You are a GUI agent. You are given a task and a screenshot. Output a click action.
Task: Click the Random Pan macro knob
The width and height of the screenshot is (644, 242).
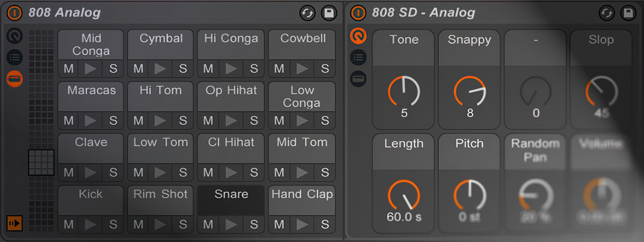click(x=535, y=196)
